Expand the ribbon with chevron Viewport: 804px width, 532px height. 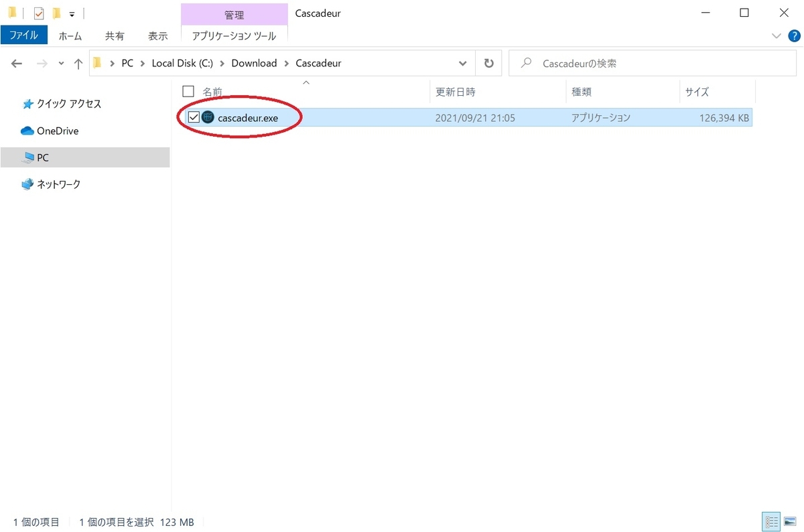777,36
